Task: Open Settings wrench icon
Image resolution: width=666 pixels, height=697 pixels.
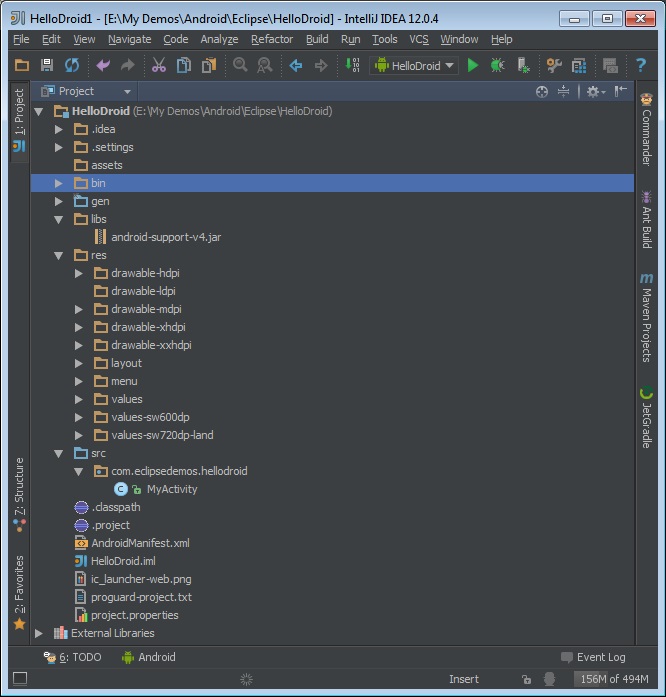Action: pyautogui.click(x=554, y=66)
